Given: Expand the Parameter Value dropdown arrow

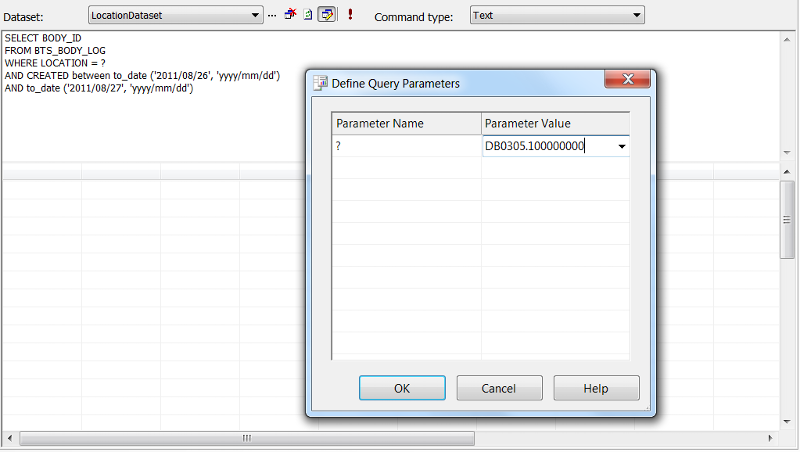Looking at the screenshot, I should click(x=621, y=146).
